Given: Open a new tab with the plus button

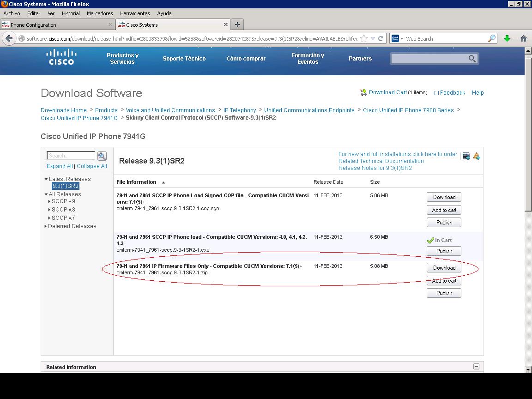Looking at the screenshot, I should pos(237,24).
